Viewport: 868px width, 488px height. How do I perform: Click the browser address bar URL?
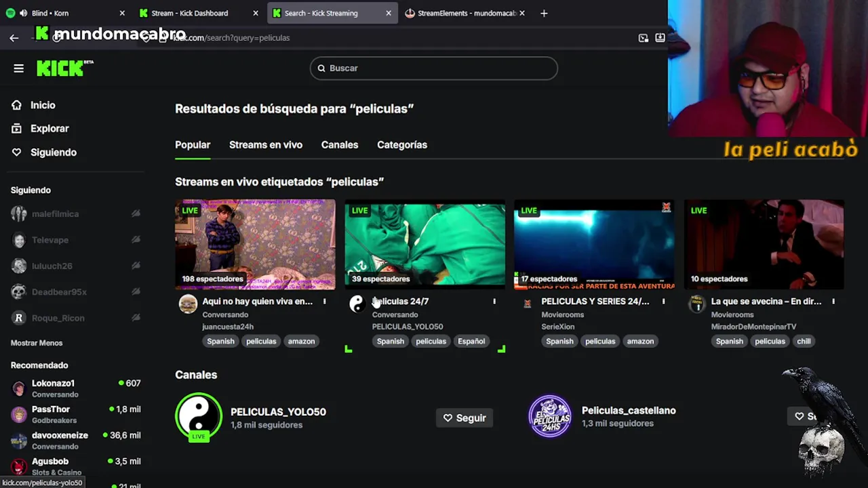point(231,38)
